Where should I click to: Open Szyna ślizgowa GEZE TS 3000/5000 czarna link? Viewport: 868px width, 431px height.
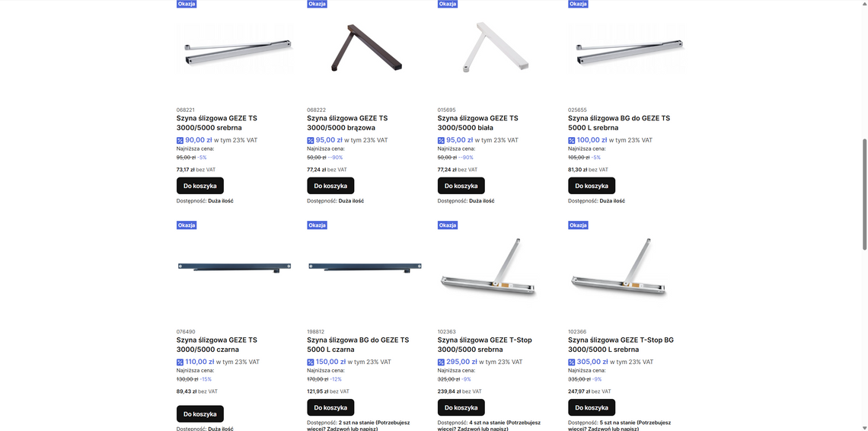217,345
